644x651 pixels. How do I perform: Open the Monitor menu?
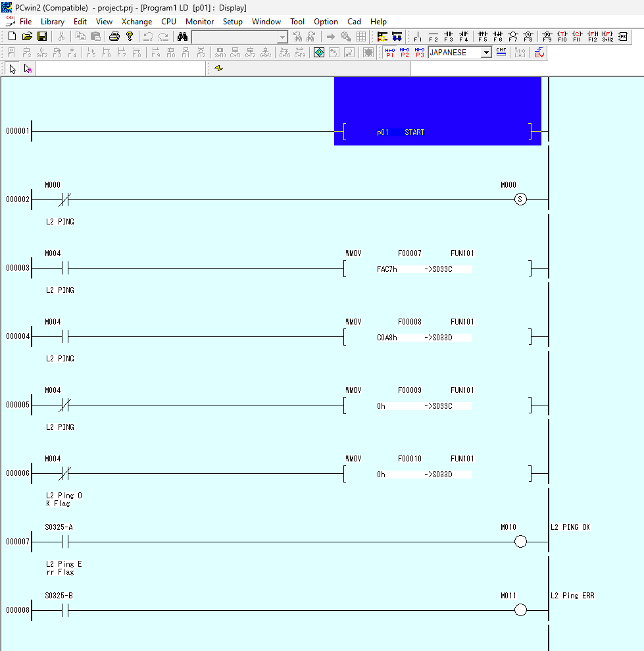(x=199, y=22)
